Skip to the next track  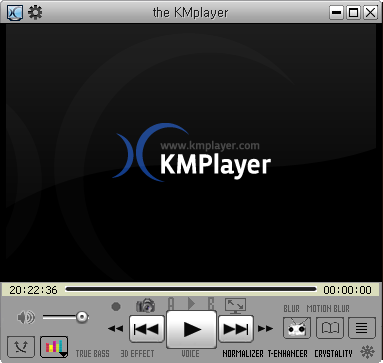[x=236, y=329]
